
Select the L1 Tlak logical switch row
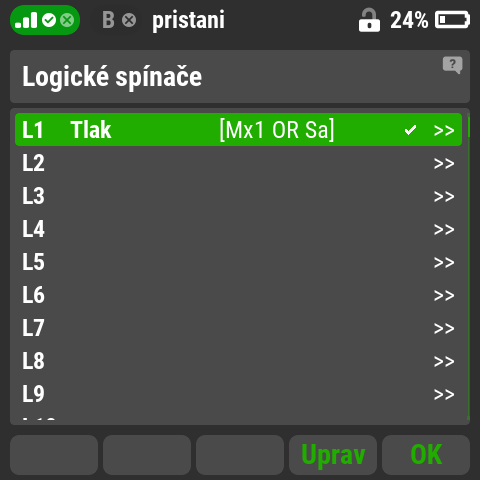(x=238, y=129)
